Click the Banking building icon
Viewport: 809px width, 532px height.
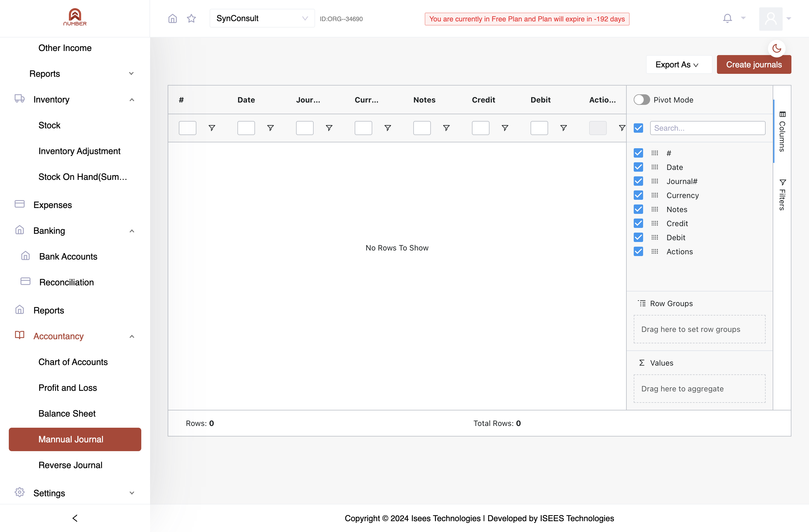click(x=19, y=230)
